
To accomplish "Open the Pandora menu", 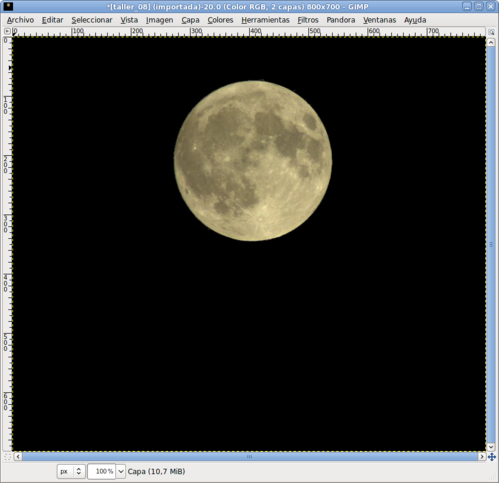I will (341, 20).
